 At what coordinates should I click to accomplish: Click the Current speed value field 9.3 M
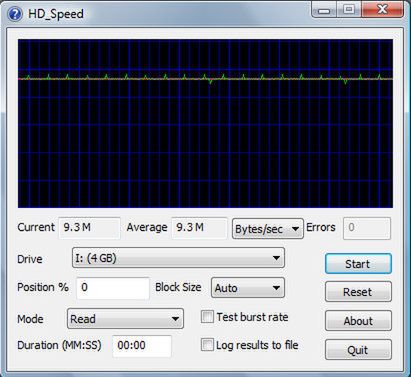(89, 228)
